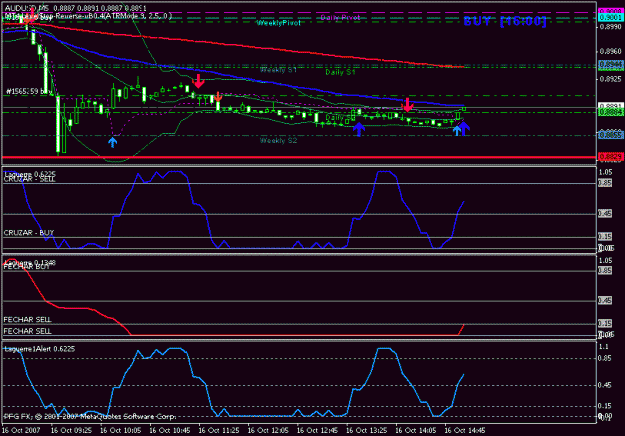Select the thick red horizontal line at 0.8829
625x436 pixels.
[x=299, y=157]
